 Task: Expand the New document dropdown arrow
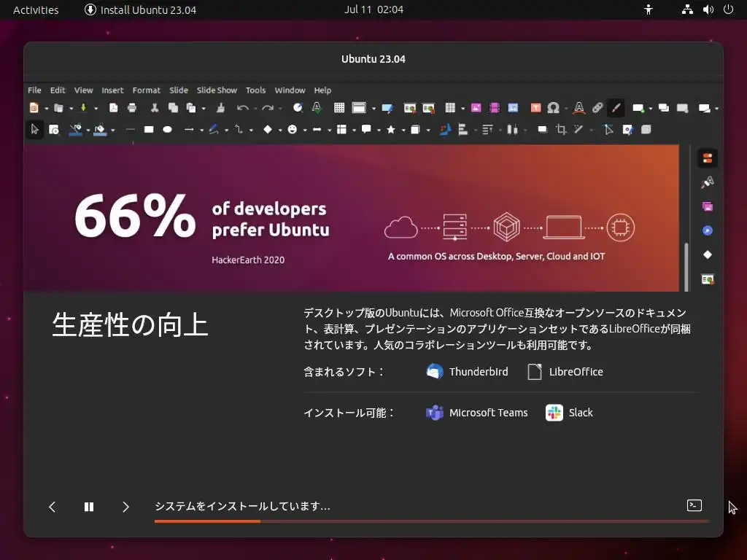pos(46,109)
